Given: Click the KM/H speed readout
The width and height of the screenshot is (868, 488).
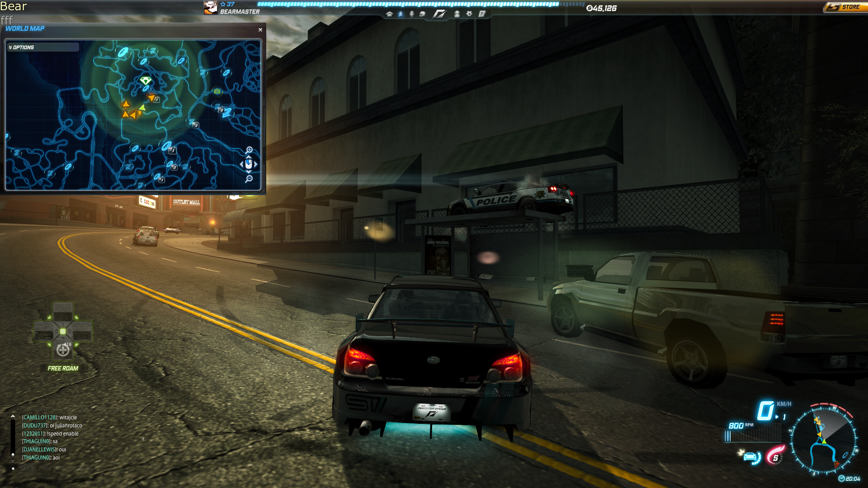Looking at the screenshot, I should 774,410.
